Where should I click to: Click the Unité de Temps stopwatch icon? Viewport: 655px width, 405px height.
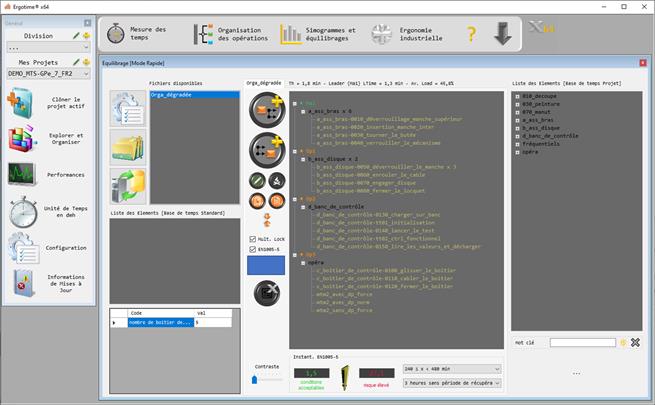pyautogui.click(x=22, y=211)
